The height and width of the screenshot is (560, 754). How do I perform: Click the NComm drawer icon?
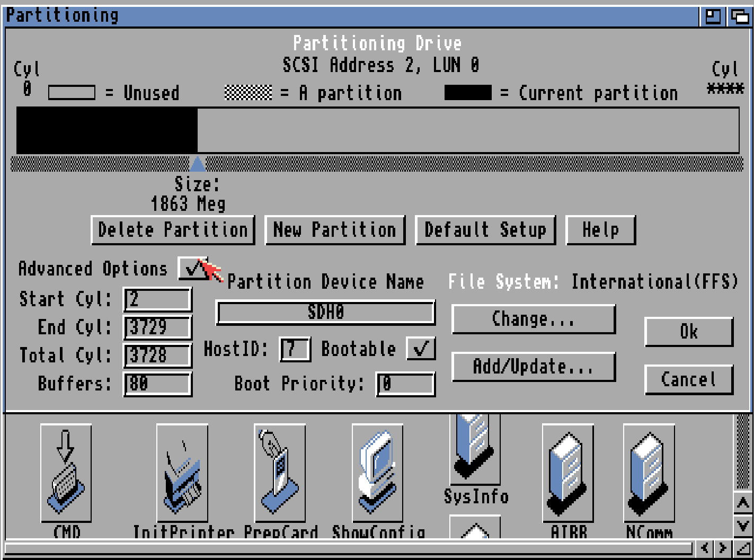click(649, 473)
